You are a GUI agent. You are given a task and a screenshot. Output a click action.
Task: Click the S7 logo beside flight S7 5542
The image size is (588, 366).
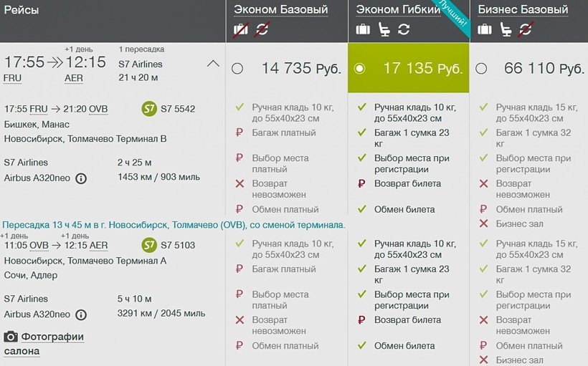[x=150, y=109]
